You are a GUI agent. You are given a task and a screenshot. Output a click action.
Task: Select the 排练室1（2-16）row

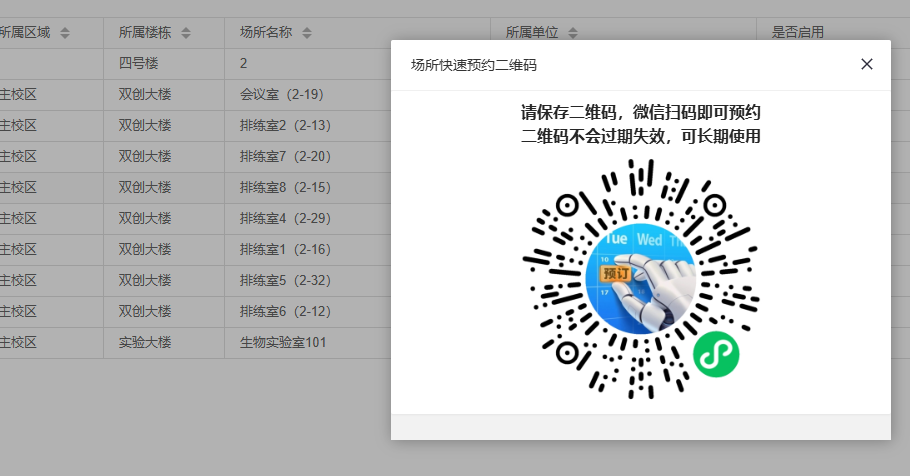tap(285, 250)
